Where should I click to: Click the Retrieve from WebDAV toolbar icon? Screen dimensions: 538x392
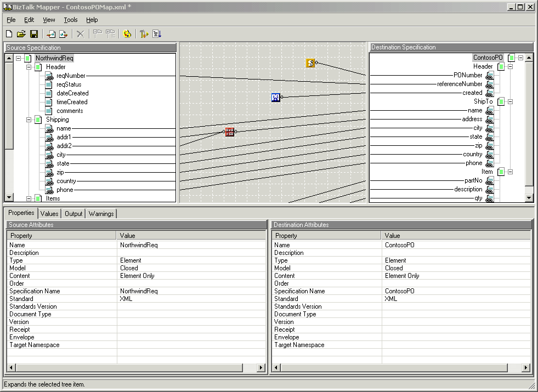[51, 34]
